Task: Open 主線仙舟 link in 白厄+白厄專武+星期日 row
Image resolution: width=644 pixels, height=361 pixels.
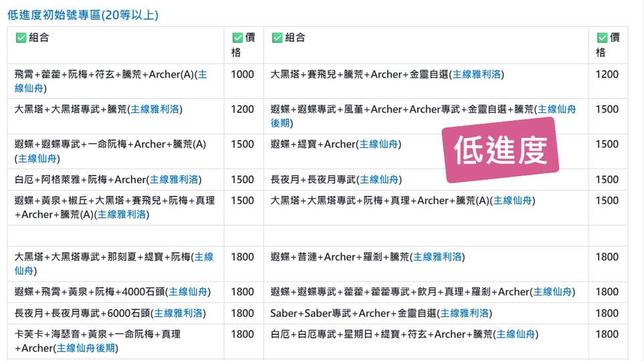Action: click(x=516, y=335)
